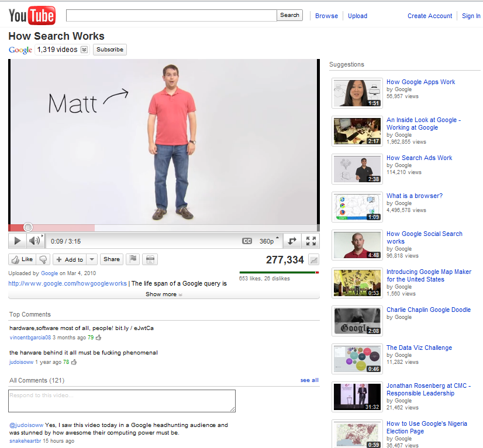Click the video progress bar

pos(117,227)
